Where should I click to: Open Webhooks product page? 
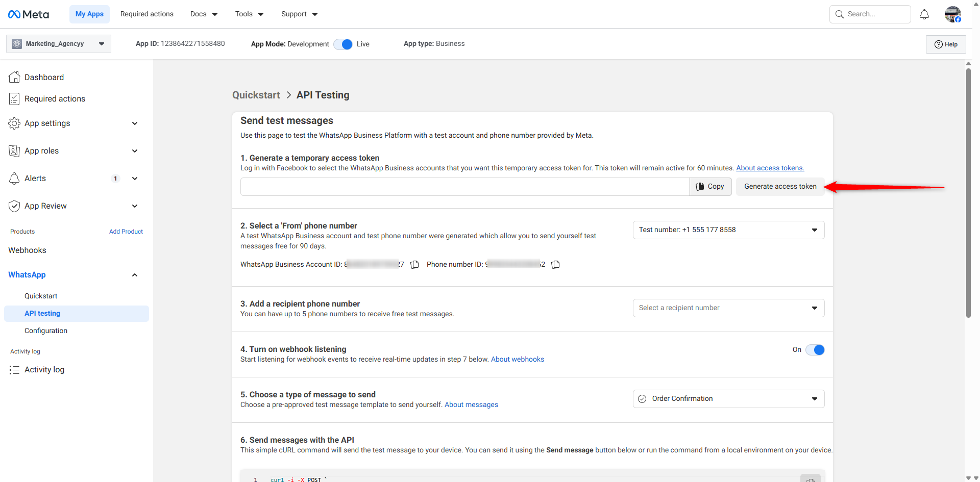(27, 250)
